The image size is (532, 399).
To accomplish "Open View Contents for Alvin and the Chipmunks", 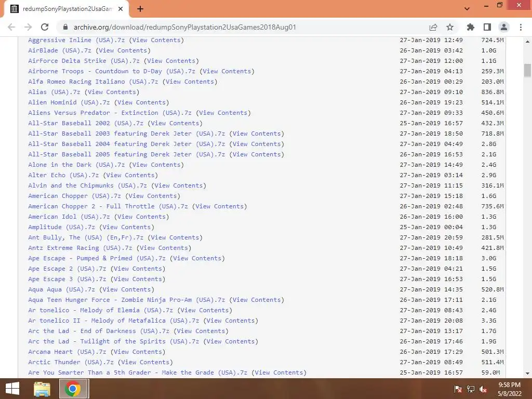I will (x=179, y=185).
